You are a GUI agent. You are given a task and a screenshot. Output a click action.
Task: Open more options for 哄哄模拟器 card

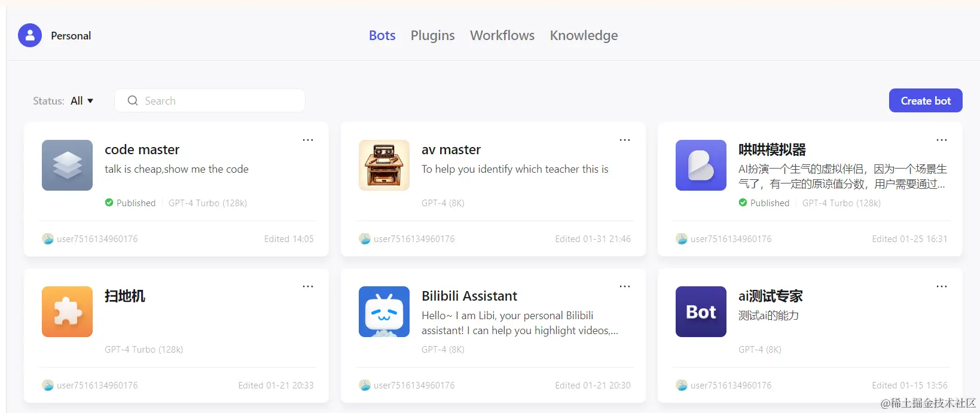click(942, 140)
